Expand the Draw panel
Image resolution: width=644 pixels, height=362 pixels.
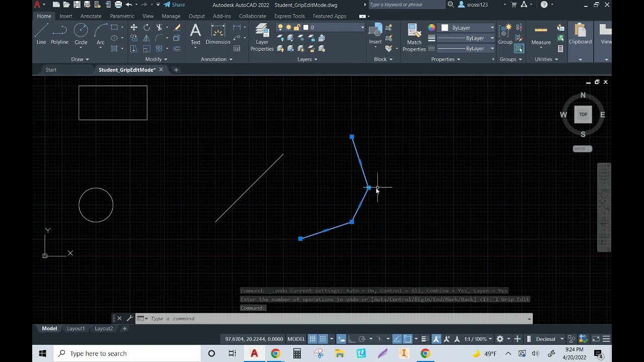point(80,59)
